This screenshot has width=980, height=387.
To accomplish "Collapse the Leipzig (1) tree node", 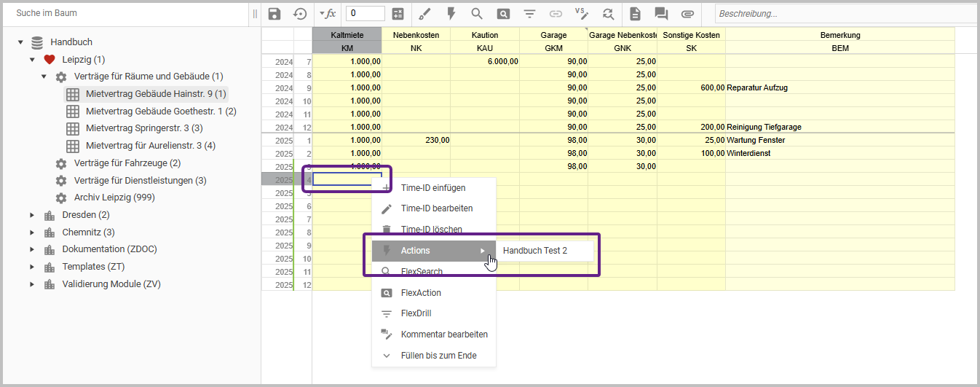I will pyautogui.click(x=32, y=60).
